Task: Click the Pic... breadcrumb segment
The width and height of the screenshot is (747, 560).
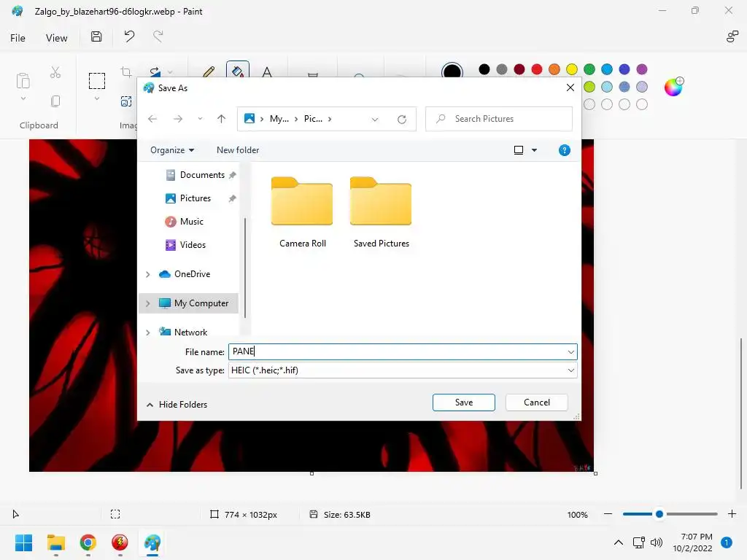Action: pyautogui.click(x=313, y=119)
